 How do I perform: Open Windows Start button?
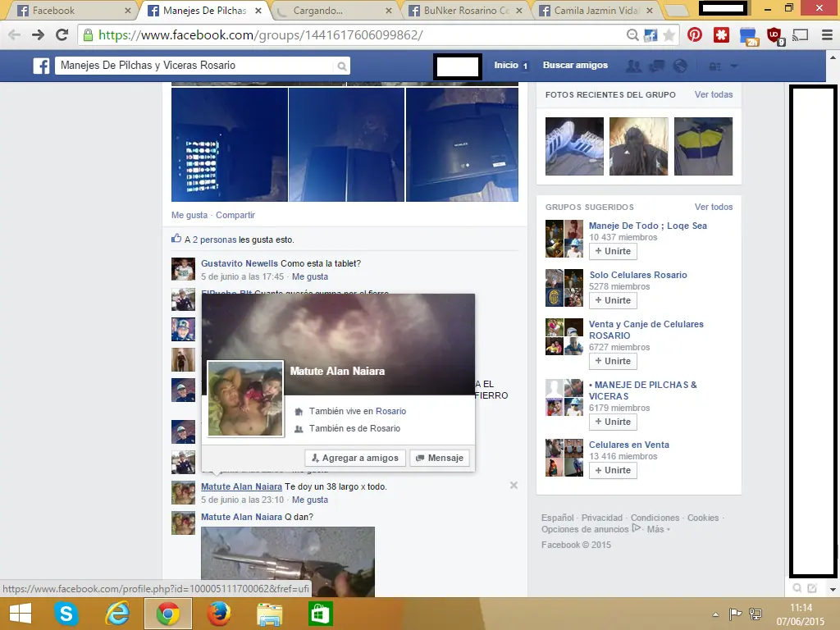tap(21, 614)
